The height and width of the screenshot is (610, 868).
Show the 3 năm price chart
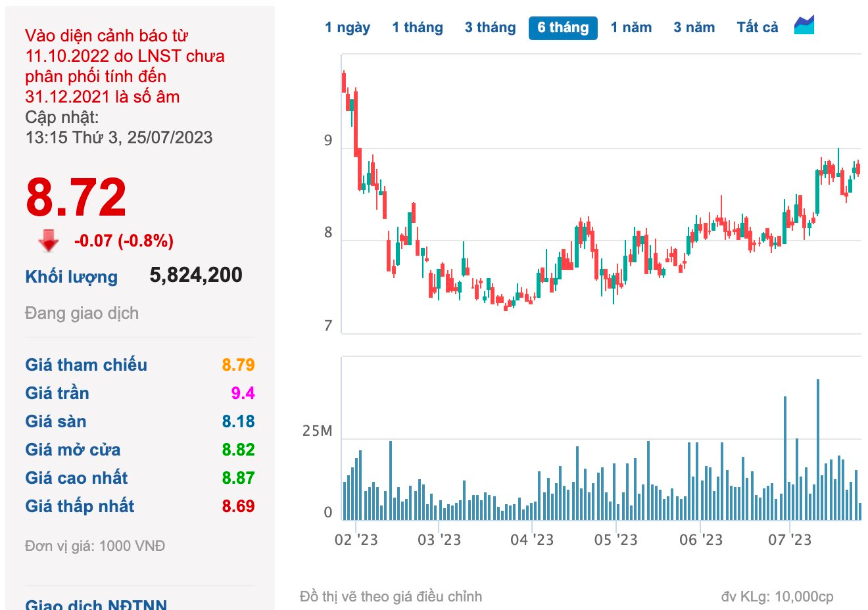[x=694, y=28]
